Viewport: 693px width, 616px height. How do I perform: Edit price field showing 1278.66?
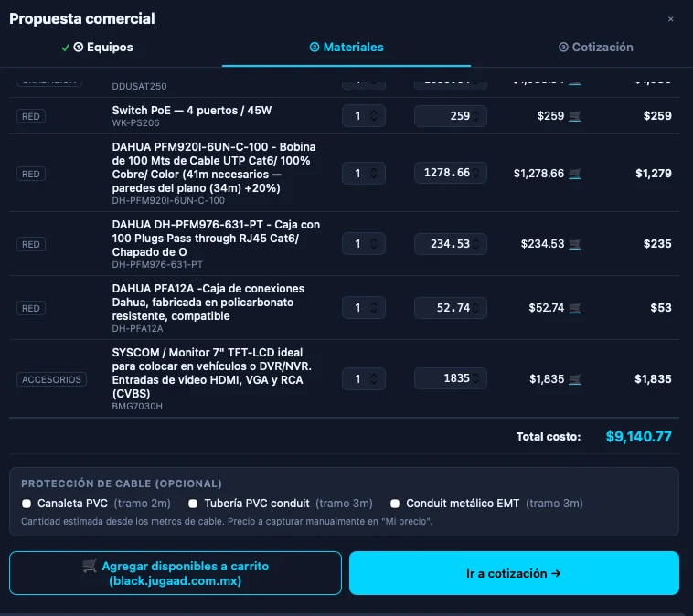click(450, 173)
